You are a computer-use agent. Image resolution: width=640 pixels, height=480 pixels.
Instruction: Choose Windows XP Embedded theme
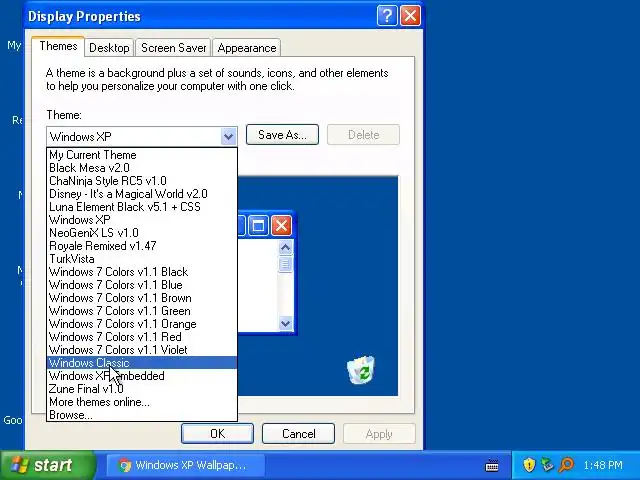[x=142, y=376]
